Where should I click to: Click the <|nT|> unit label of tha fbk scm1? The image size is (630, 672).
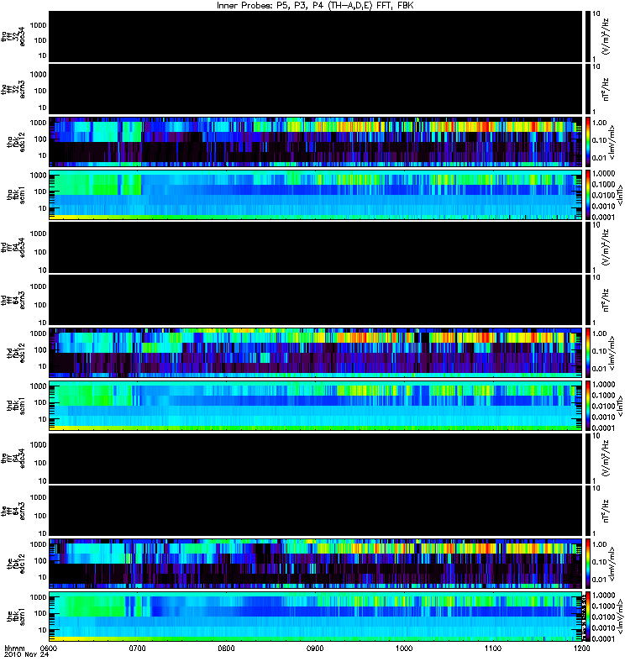(620, 195)
